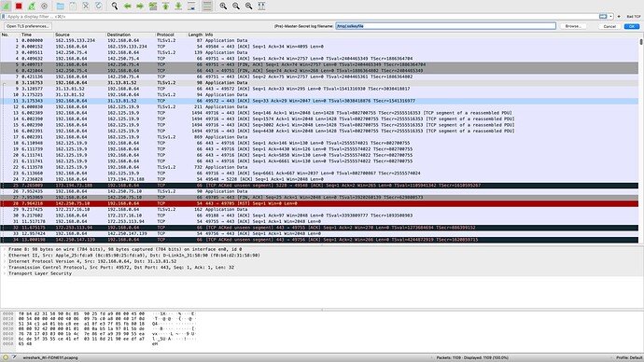Find a packet with magnifier icon
This screenshot has height=362, width=644.
coord(115,6)
